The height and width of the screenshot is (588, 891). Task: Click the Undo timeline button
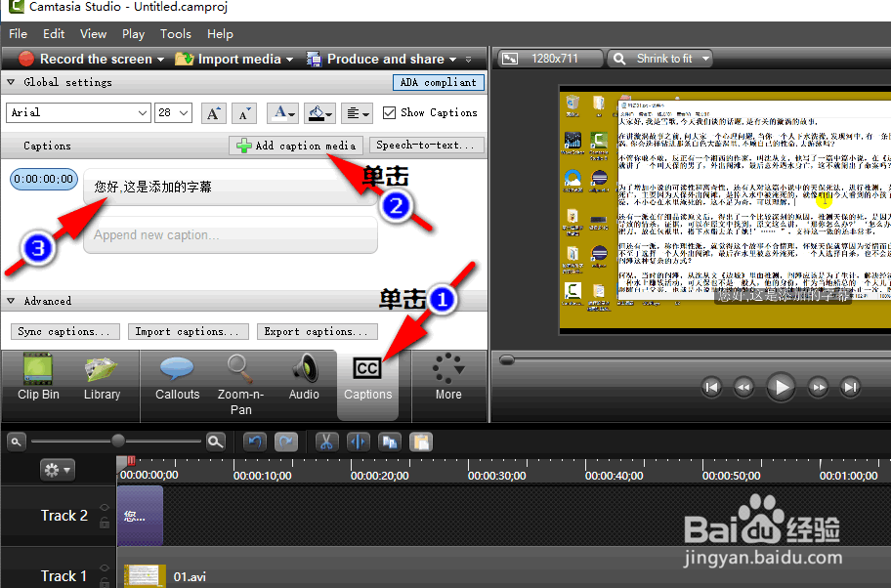255,442
